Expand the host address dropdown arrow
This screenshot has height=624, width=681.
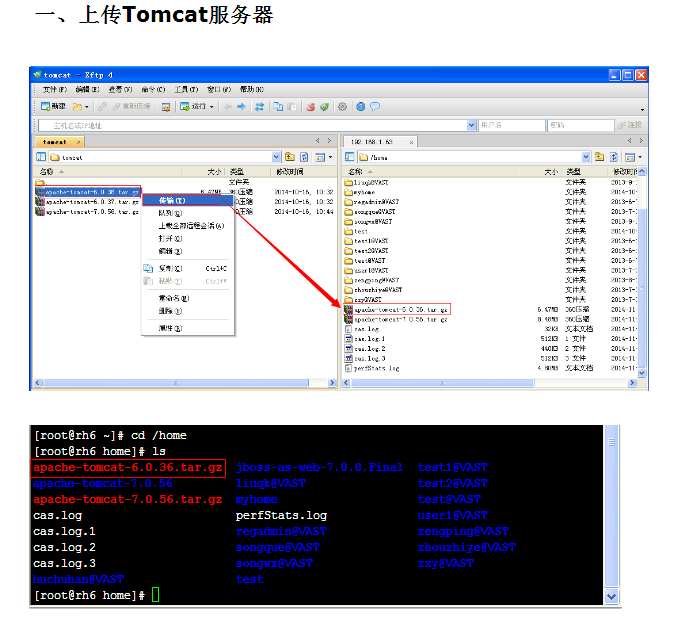click(472, 125)
